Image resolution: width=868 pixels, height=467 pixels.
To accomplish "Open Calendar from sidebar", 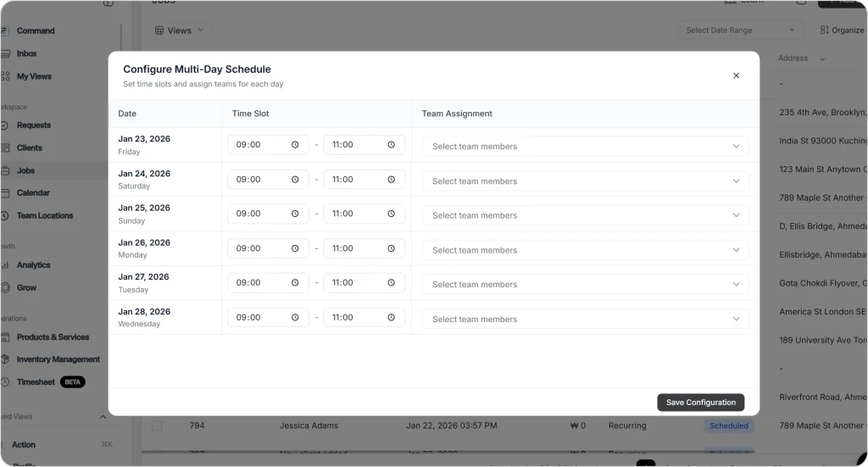I will [33, 192].
